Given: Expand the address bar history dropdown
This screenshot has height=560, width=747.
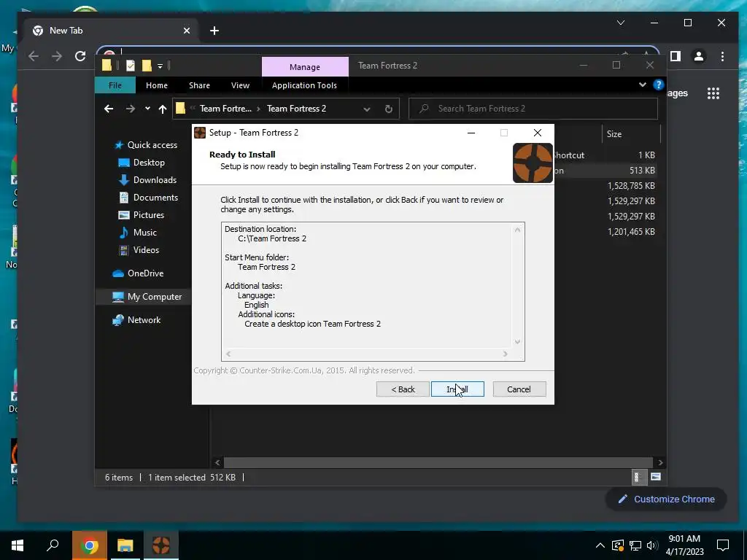Looking at the screenshot, I should pyautogui.click(x=366, y=109).
